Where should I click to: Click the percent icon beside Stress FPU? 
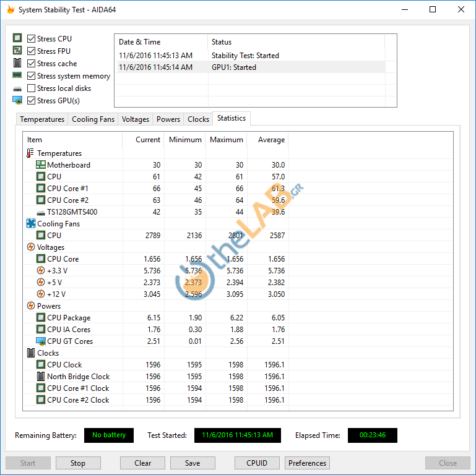tap(17, 50)
